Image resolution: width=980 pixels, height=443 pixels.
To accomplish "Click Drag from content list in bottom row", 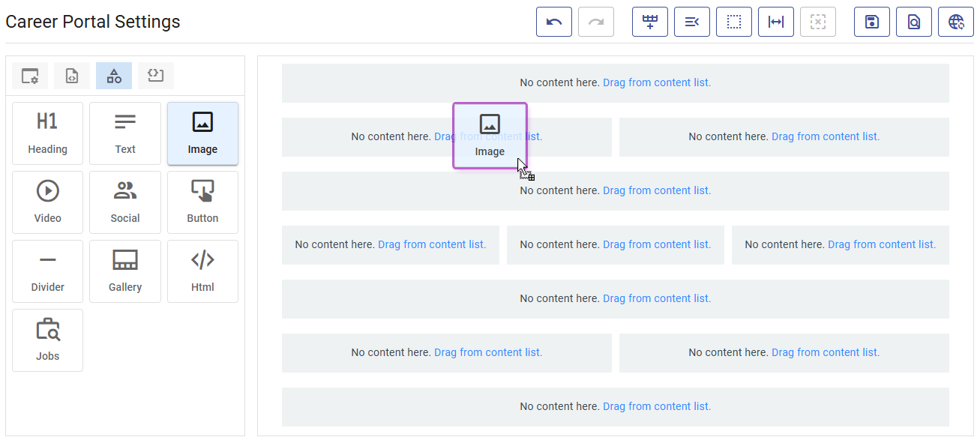I will pos(656,406).
